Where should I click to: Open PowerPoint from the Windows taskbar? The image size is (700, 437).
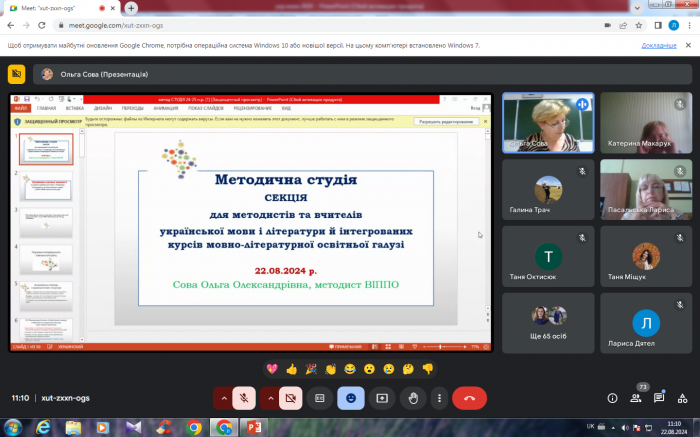pyautogui.click(x=253, y=427)
